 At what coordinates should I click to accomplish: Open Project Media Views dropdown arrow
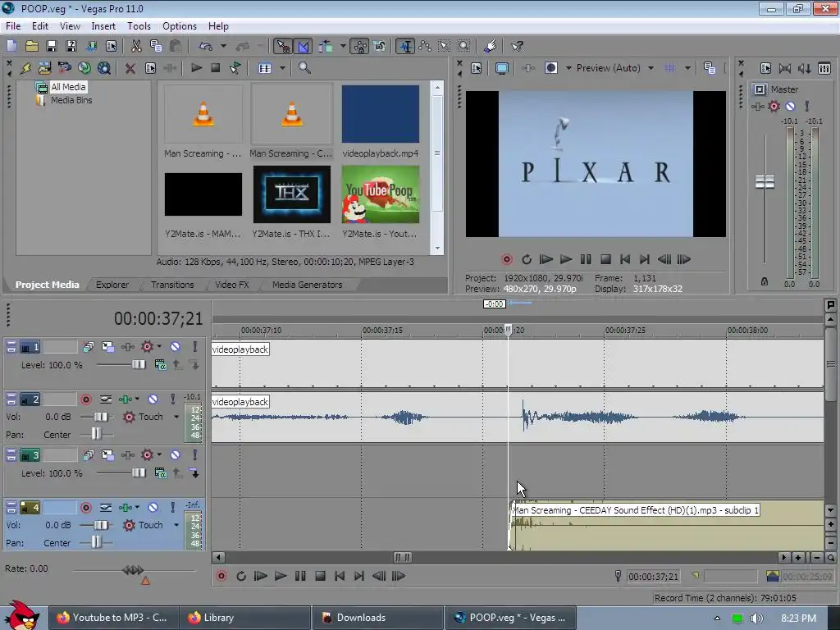[x=282, y=68]
